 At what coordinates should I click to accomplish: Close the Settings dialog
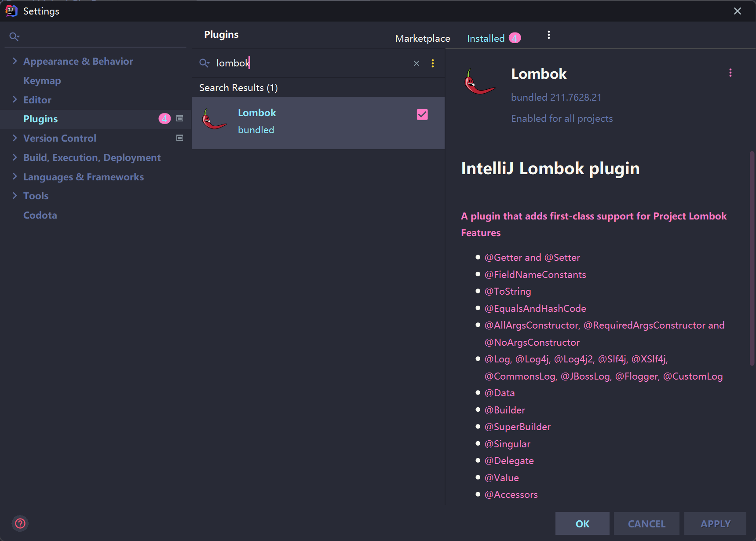(738, 11)
